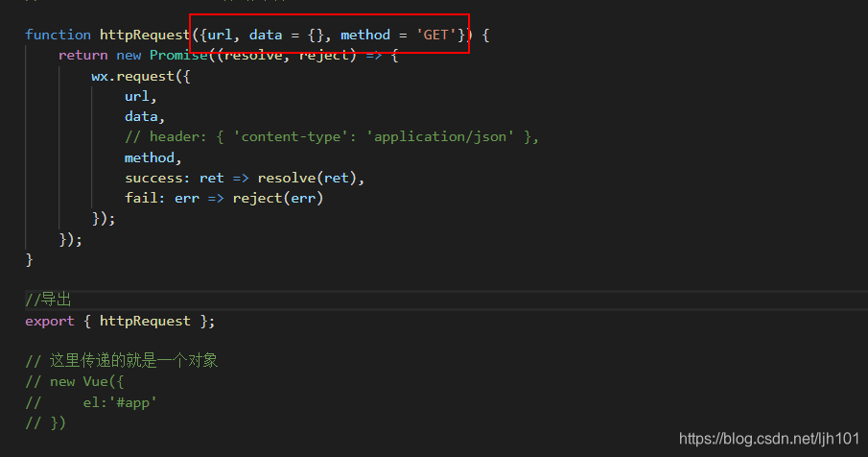Click the httpRequest function name in declaration
Viewport: 868px width, 457px height.
(x=145, y=36)
